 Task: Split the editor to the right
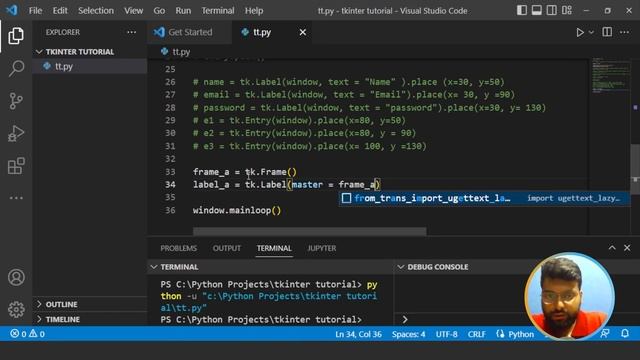tap(607, 32)
